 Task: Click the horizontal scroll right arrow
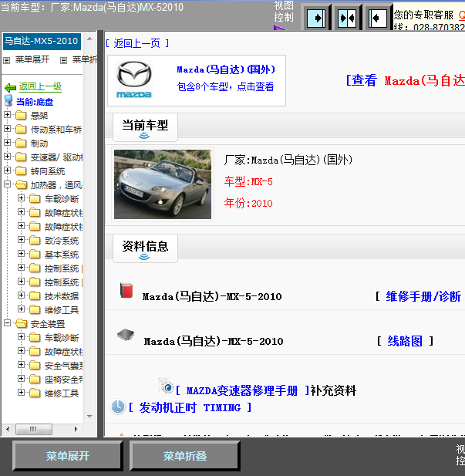76,429
